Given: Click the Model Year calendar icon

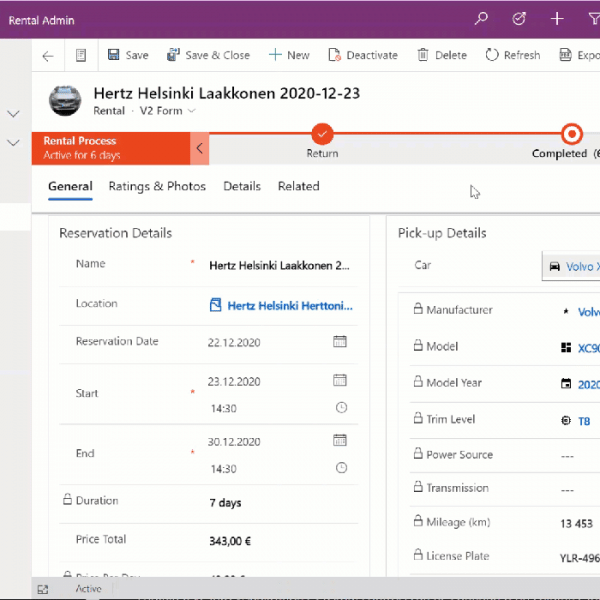Looking at the screenshot, I should [x=566, y=383].
